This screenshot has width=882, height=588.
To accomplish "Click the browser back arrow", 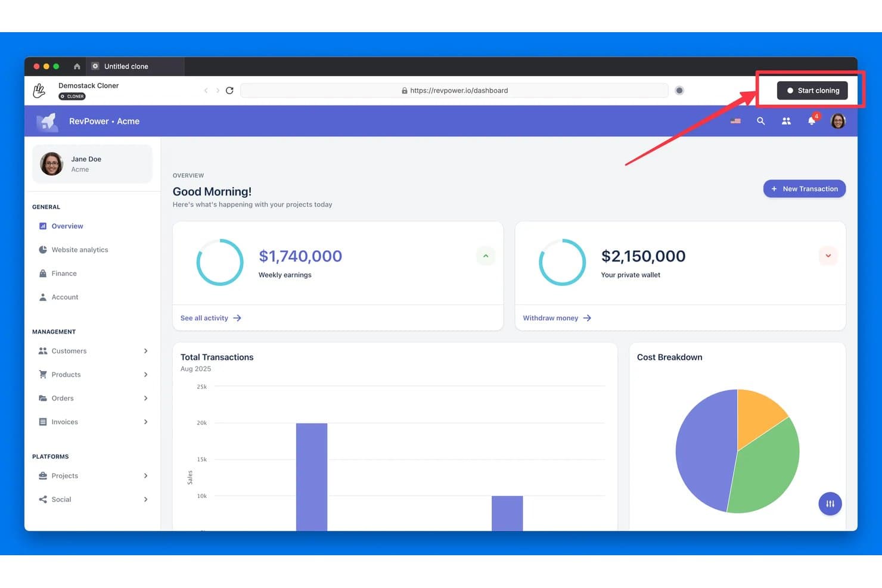I will (206, 91).
